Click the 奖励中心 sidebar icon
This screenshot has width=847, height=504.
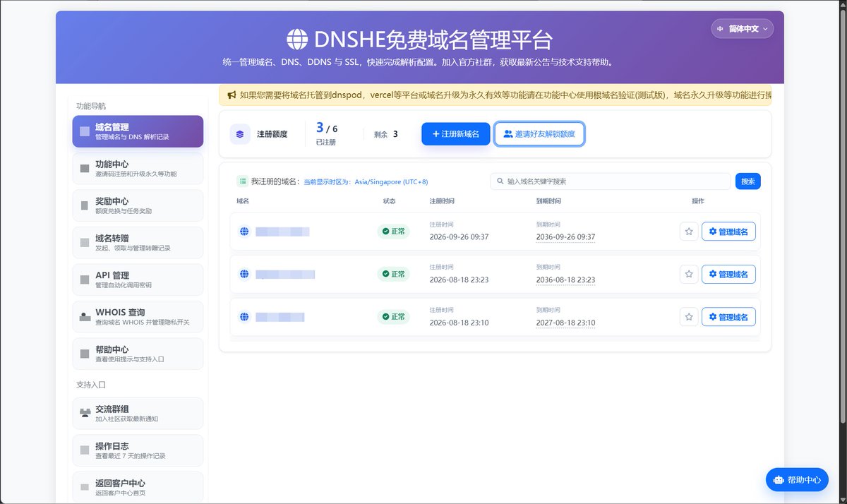coord(85,205)
